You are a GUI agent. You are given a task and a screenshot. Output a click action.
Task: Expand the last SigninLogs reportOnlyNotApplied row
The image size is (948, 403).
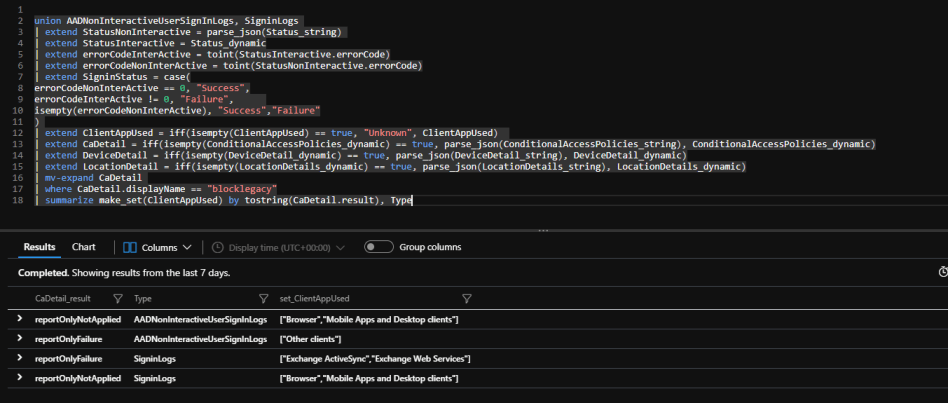[20, 379]
